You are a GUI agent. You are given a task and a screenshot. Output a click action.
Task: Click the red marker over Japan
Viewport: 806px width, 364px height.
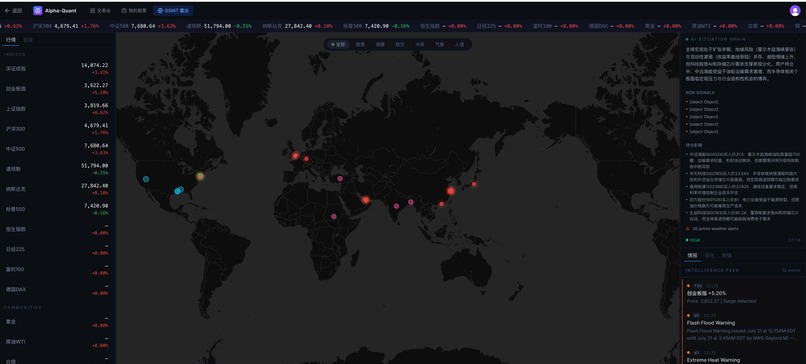tap(474, 184)
